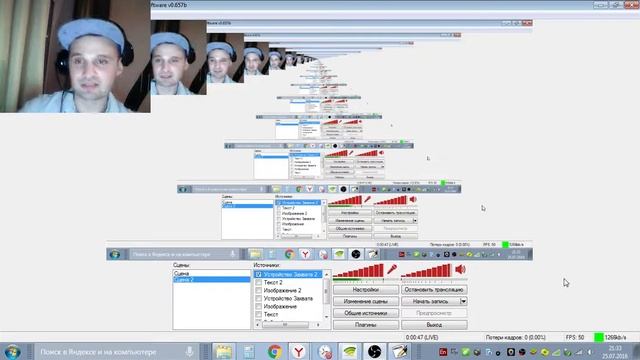640x360 pixels.
Task: Click the 0:00:47 (LIVE) status text
Action: click(x=422, y=338)
